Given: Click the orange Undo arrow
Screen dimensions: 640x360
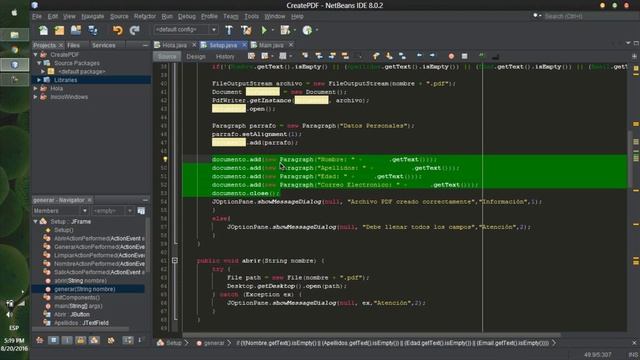Looking at the screenshot, I should tap(118, 30).
